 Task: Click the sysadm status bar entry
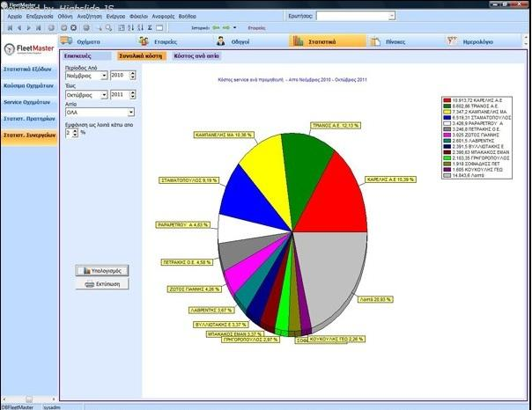(52, 407)
